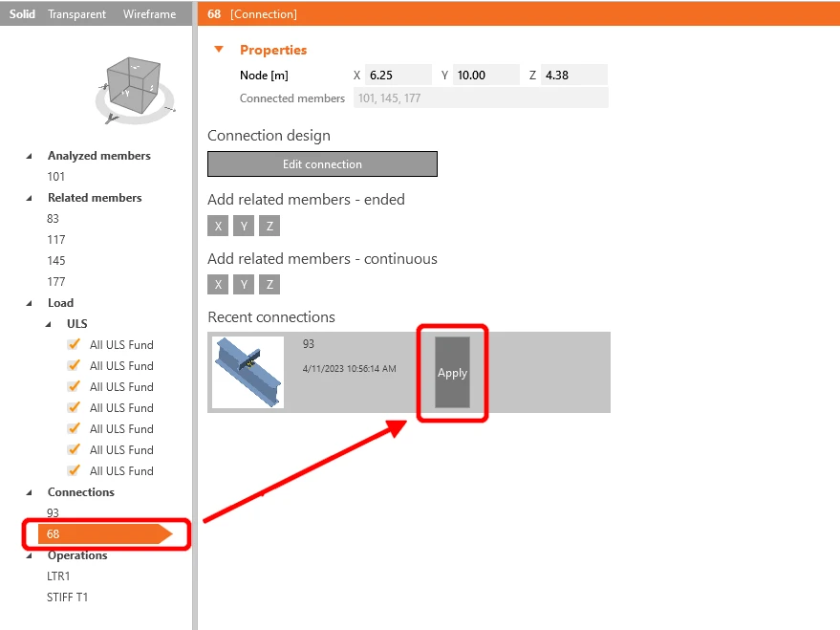Click the 3D view orientation cube
This screenshot has height=630, width=840.
pyautogui.click(x=134, y=86)
